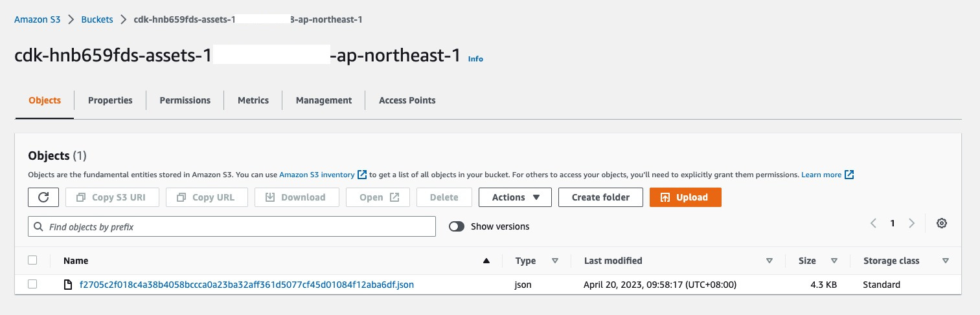This screenshot has width=980, height=315.
Task: Click the Open button
Action: (378, 197)
